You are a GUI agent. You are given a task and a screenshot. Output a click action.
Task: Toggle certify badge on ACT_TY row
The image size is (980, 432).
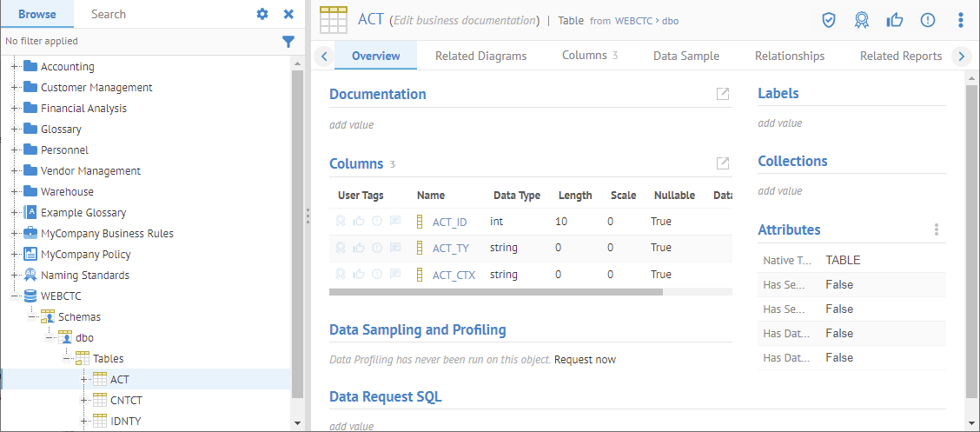click(x=341, y=248)
